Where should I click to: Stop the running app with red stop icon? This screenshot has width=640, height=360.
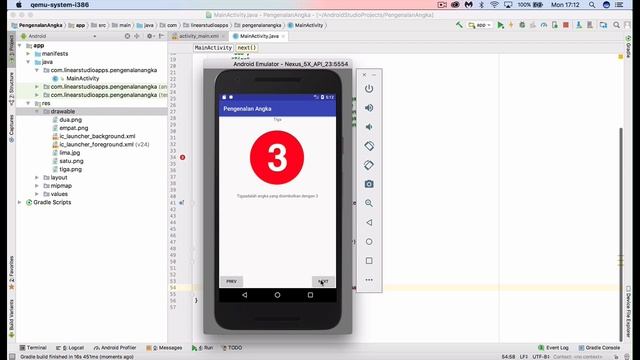coord(566,25)
